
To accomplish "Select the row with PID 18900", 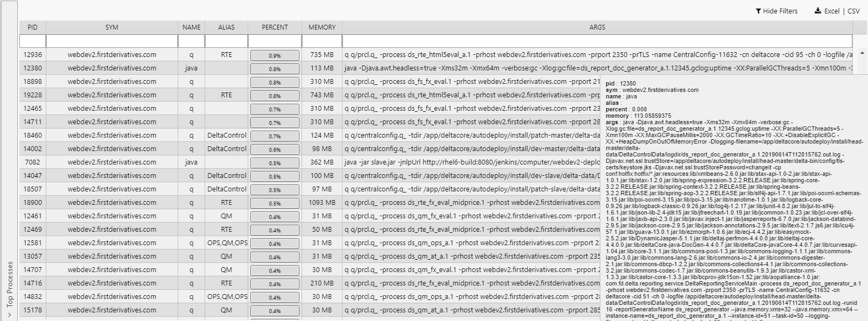I will click(x=310, y=203).
